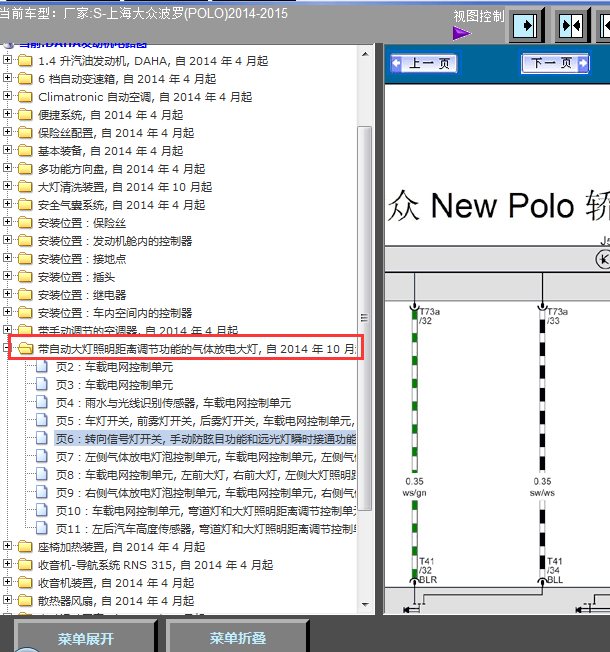
Task: Select 散热器风扇, 自 2014 年 4 月起 entry
Action: (116, 601)
